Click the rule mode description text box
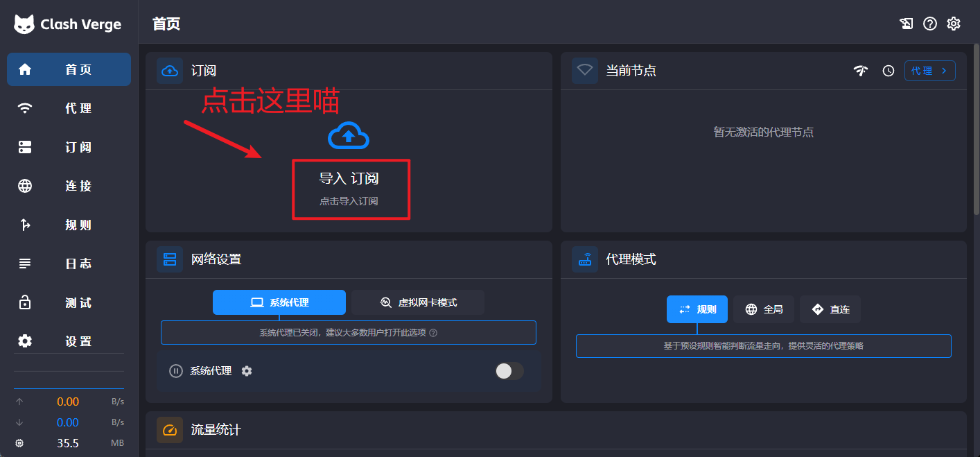The width and height of the screenshot is (980, 457). coord(764,345)
